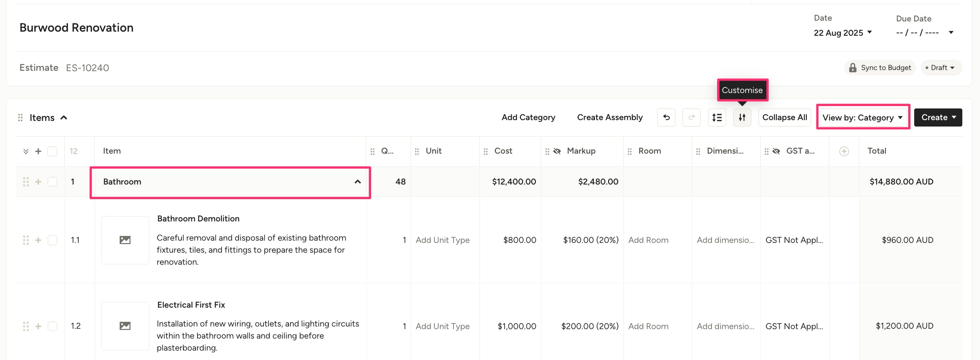Image resolution: width=980 pixels, height=360 pixels.
Task: Click Add Room for Bathroom Demolition
Action: (x=648, y=240)
